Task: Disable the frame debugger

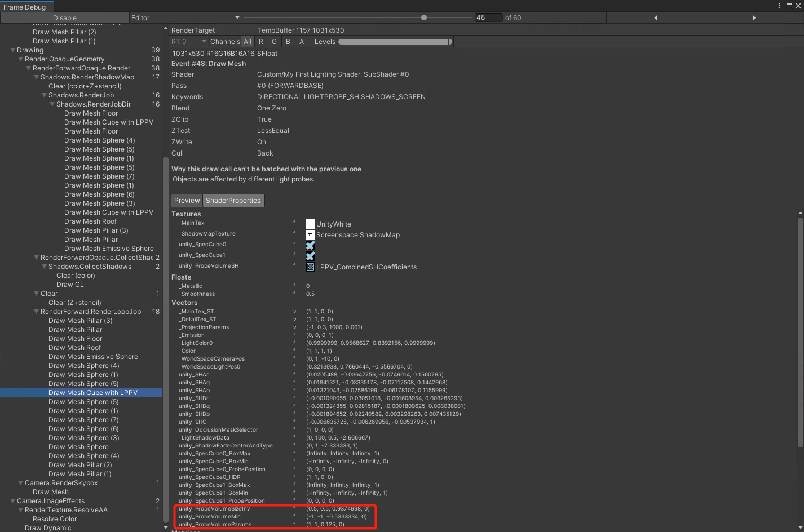Action: [64, 18]
